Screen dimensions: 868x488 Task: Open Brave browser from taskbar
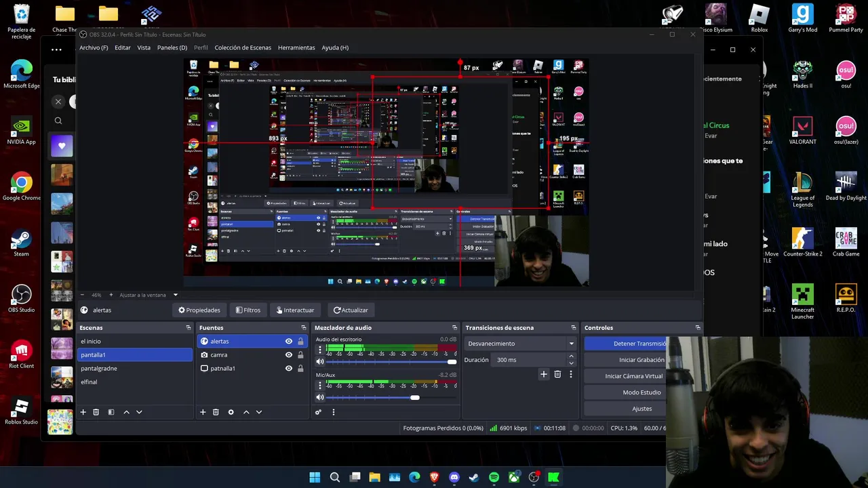point(435,477)
